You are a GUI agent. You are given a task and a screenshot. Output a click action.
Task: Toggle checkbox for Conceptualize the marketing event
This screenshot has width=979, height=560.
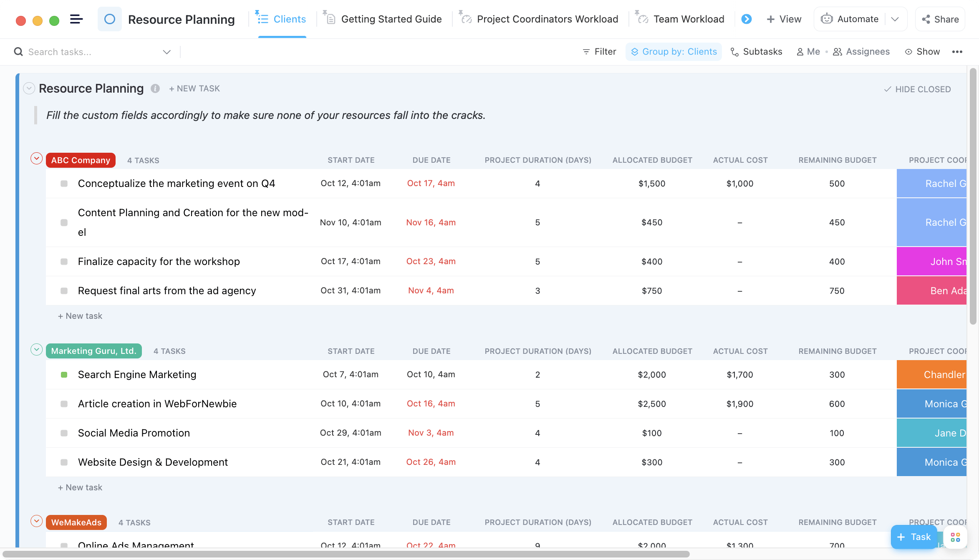[63, 184]
